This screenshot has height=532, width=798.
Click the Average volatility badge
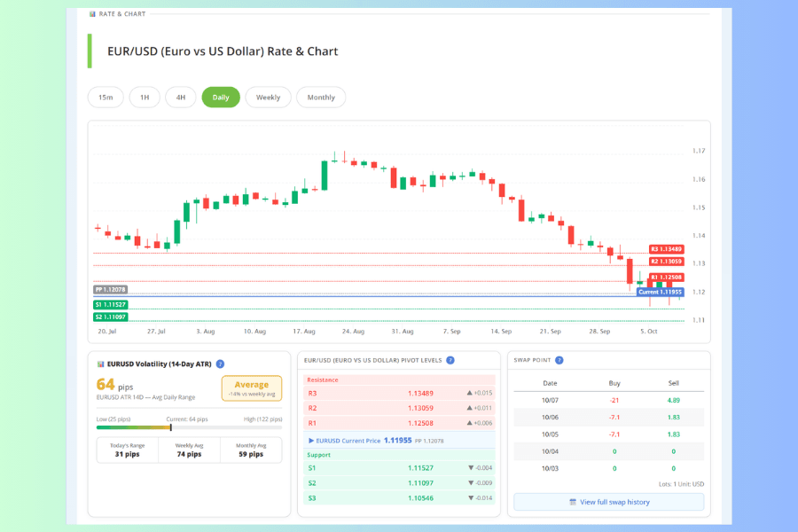click(252, 388)
